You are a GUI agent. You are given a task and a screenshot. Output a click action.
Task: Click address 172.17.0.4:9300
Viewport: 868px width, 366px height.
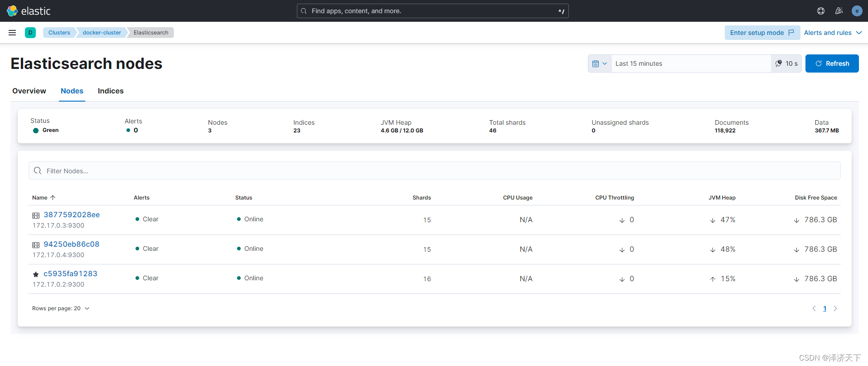(58, 255)
